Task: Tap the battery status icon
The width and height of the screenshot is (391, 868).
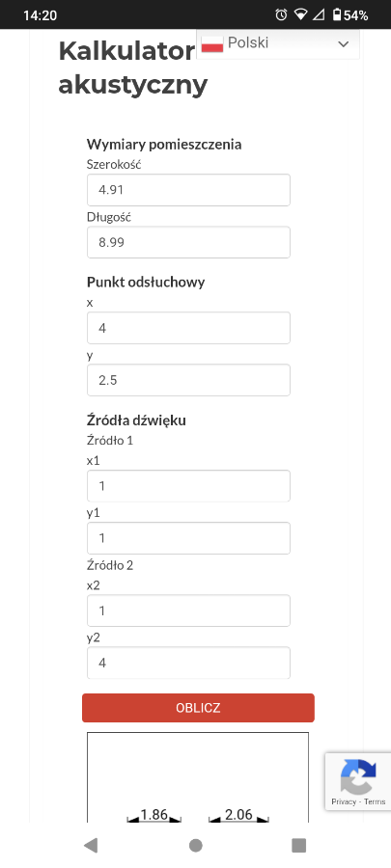Action: point(337,14)
